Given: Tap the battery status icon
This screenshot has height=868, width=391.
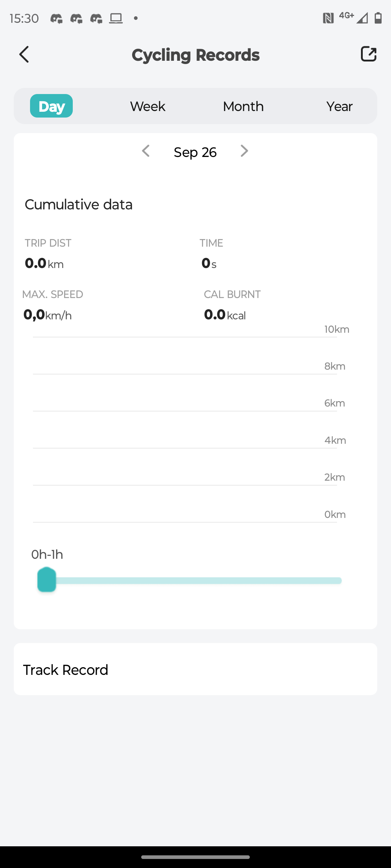Looking at the screenshot, I should [x=378, y=18].
